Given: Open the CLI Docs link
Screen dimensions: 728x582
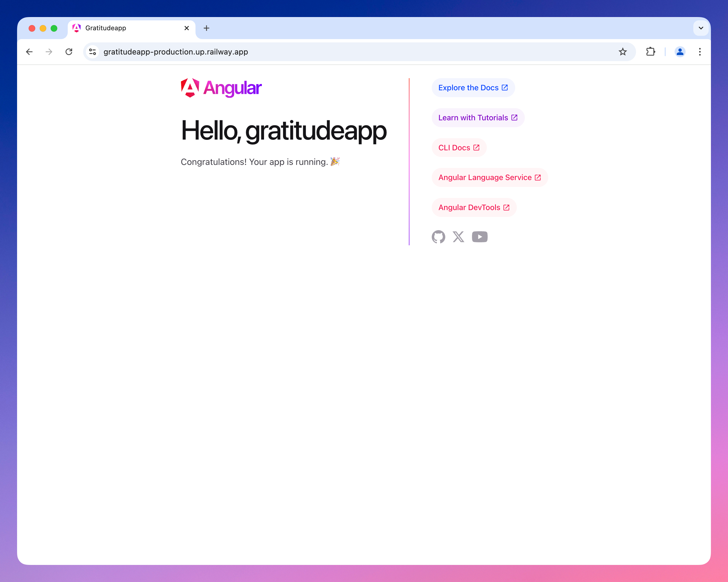Looking at the screenshot, I should coord(459,148).
